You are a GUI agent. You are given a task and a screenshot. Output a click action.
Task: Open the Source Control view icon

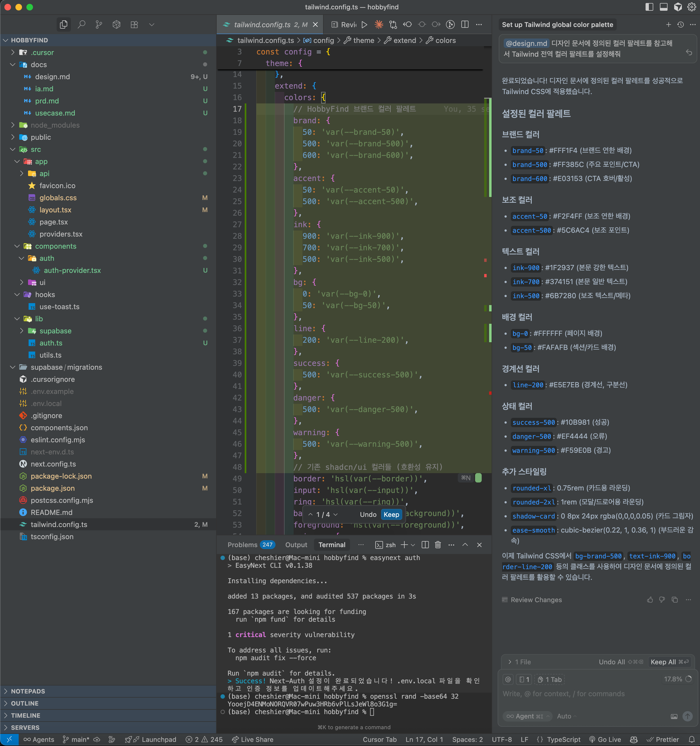[x=99, y=25]
